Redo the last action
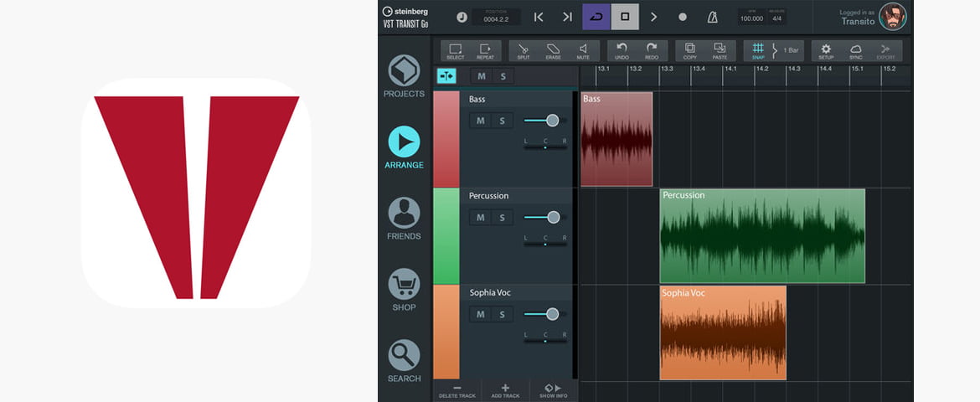The height and width of the screenshot is (402, 980). (652, 51)
